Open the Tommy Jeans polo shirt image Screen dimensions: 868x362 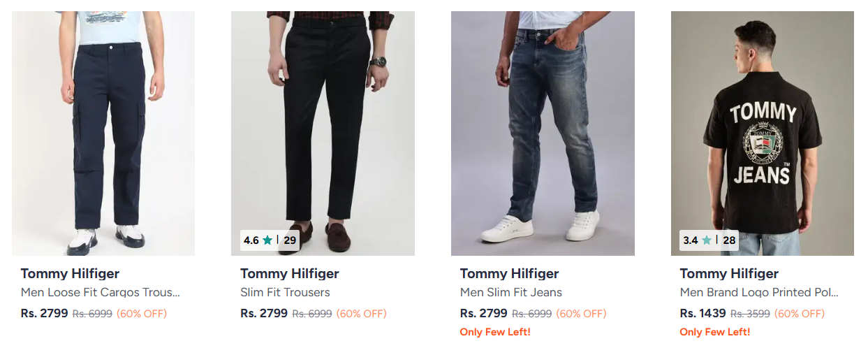[762, 133]
